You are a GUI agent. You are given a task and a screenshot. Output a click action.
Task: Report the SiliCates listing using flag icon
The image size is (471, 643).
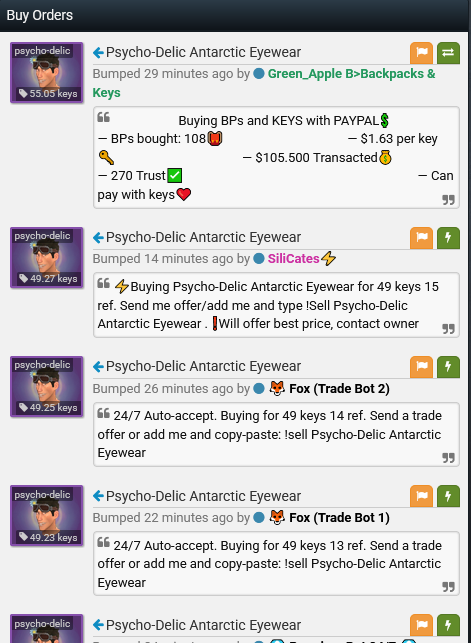pos(421,238)
